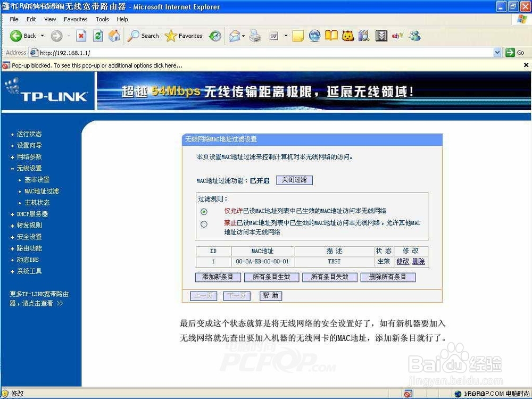Select the 仅允许 filter rule radio button
This screenshot has height=399, width=532.
click(204, 212)
